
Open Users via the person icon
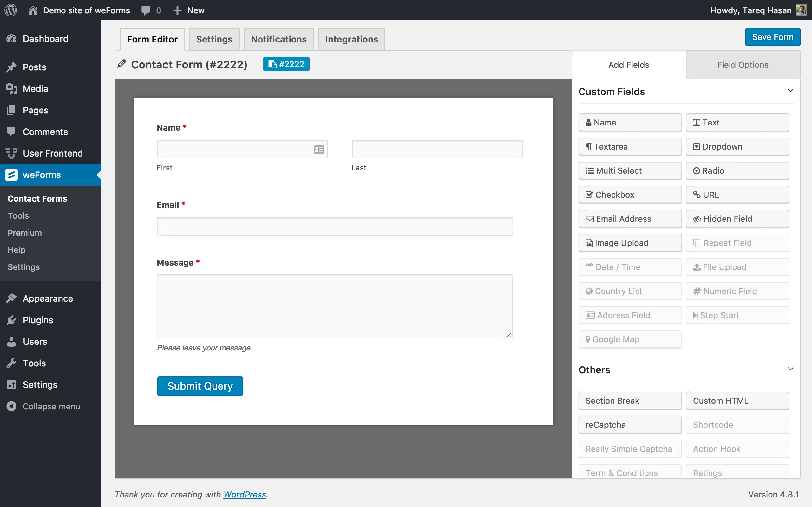point(12,341)
